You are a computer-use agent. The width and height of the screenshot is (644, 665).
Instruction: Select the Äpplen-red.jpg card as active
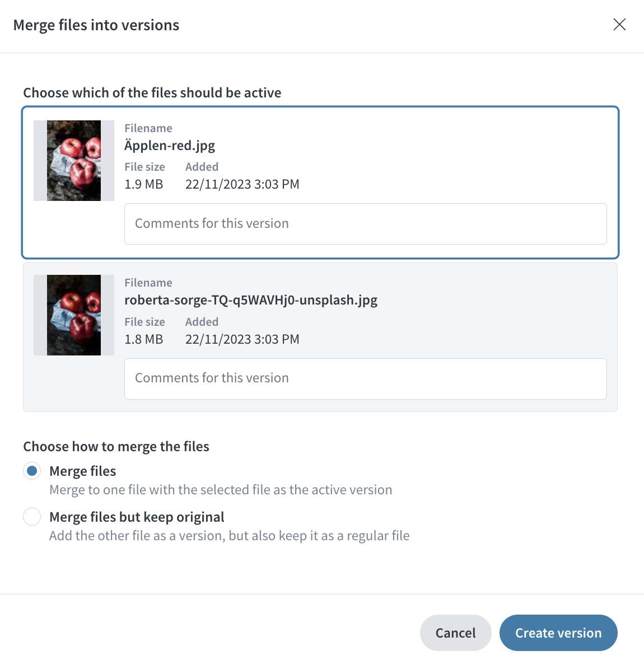click(x=320, y=182)
